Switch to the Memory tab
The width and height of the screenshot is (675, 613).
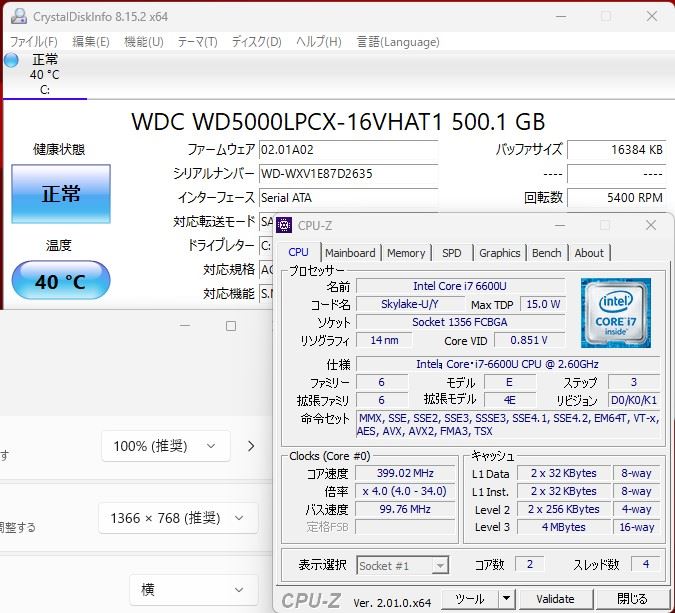pos(406,253)
